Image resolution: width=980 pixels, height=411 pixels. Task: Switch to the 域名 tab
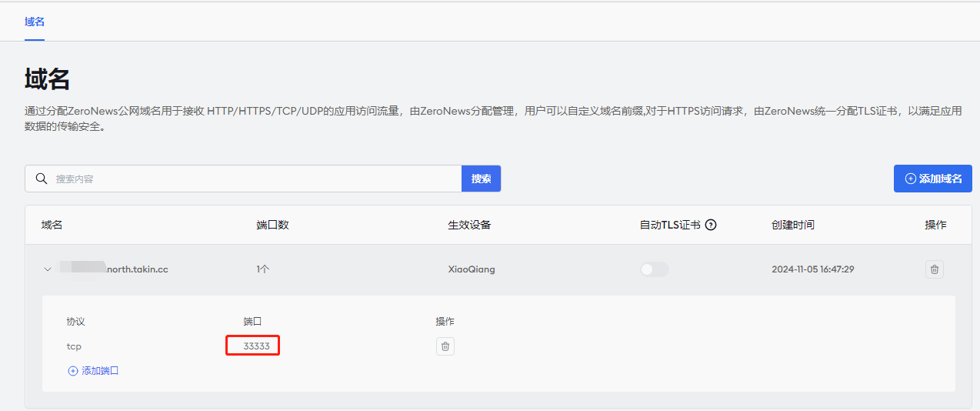pyautogui.click(x=35, y=22)
